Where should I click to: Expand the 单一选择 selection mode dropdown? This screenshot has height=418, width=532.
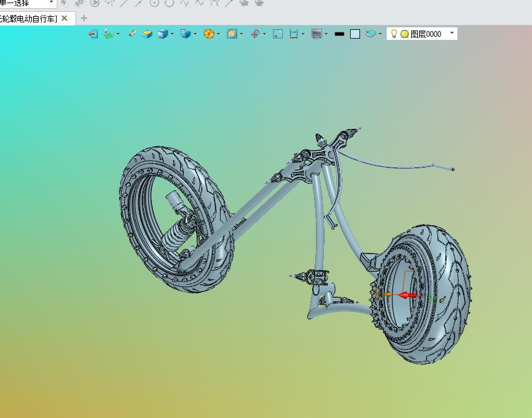pyautogui.click(x=51, y=3)
